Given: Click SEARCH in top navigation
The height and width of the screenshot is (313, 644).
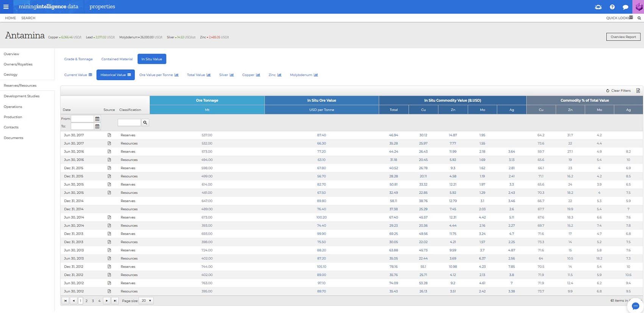Looking at the screenshot, I should (x=28, y=18).
